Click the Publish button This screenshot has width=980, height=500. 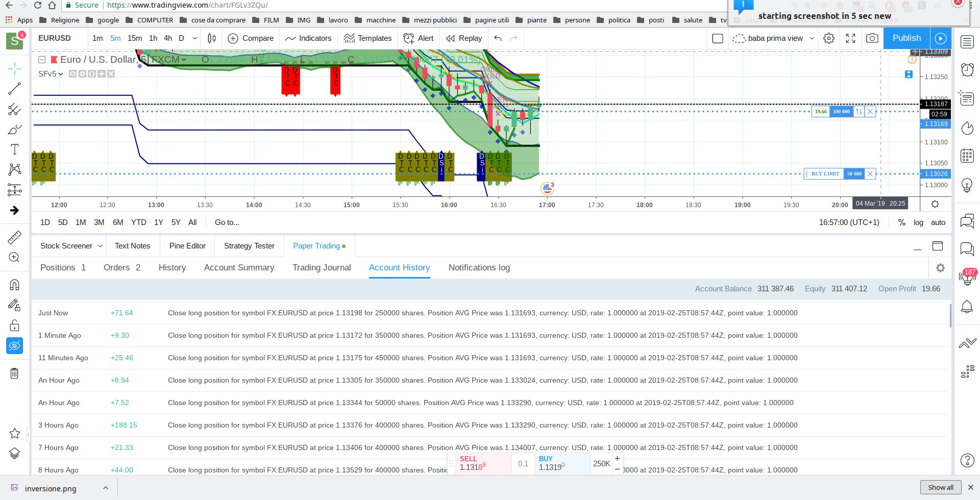point(906,38)
